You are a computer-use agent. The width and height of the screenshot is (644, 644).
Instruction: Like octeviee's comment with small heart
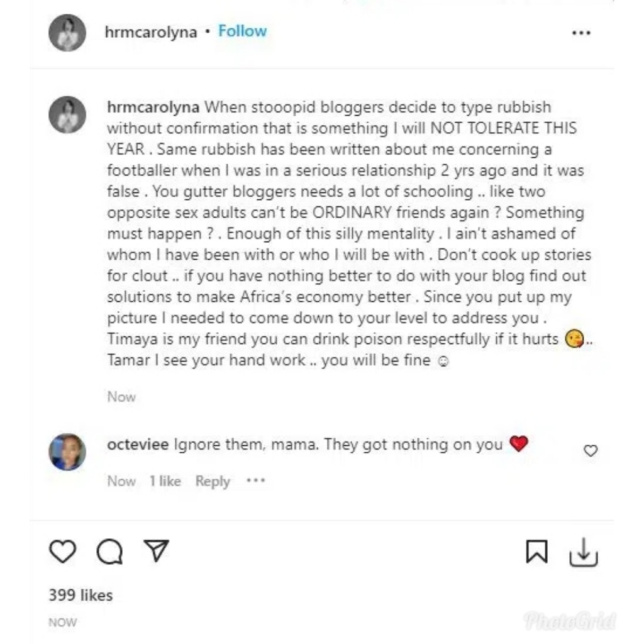pos(591,451)
